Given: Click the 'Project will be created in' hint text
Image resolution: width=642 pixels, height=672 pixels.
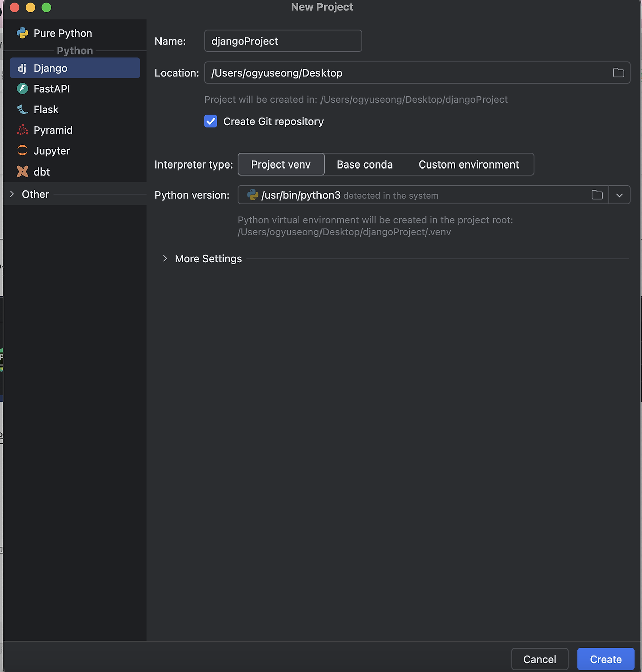Looking at the screenshot, I should tap(356, 100).
